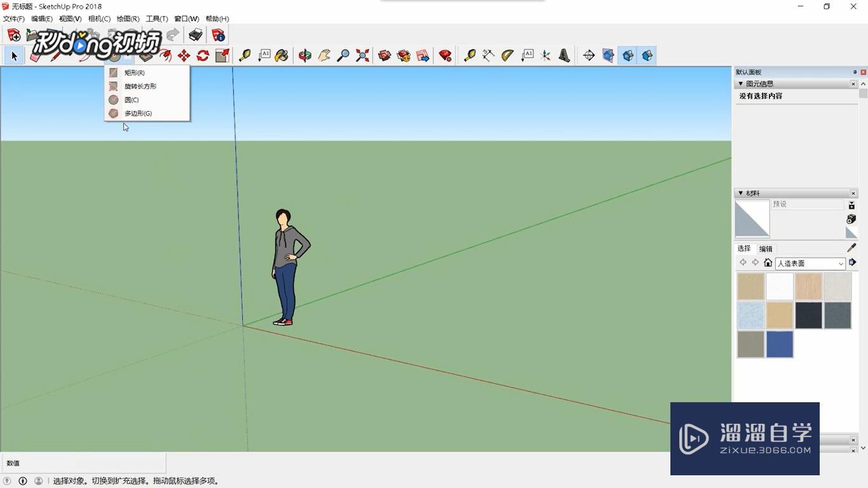Choose 多边形(G) from shape menu
868x488 pixels.
coord(147,113)
